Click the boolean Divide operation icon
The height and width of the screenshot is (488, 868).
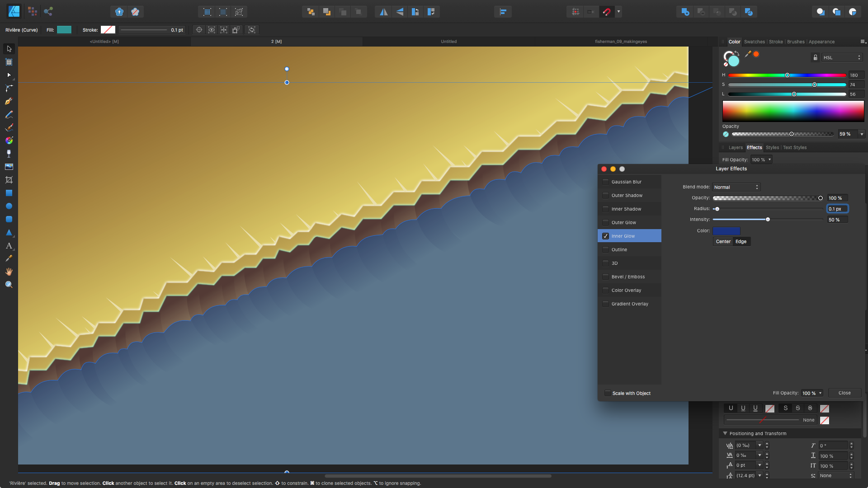[749, 12]
